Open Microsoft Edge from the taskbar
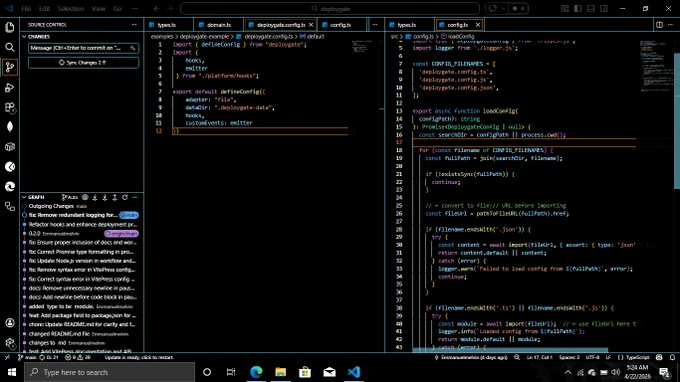Viewport: 680px width, 382px height. click(x=256, y=372)
